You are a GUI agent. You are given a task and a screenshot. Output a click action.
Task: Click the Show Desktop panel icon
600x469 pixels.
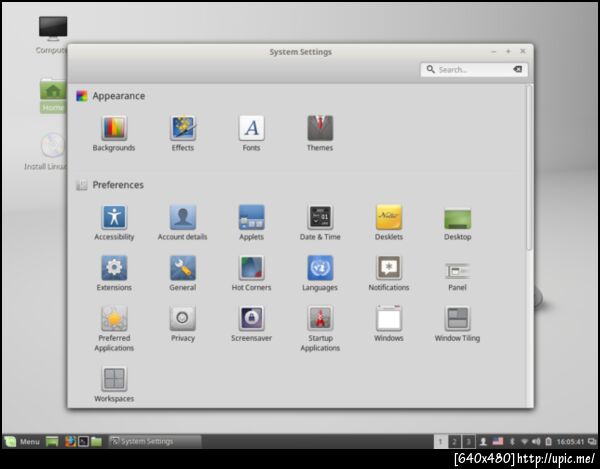52,441
